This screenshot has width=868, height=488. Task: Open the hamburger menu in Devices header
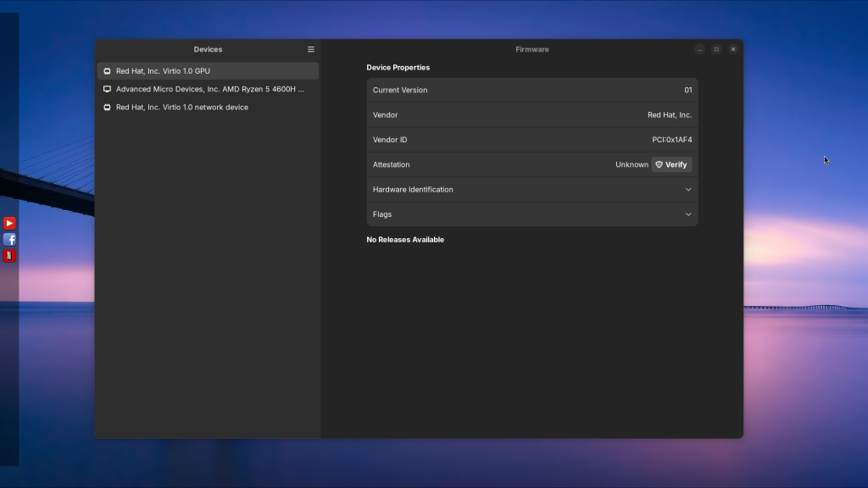coord(311,49)
